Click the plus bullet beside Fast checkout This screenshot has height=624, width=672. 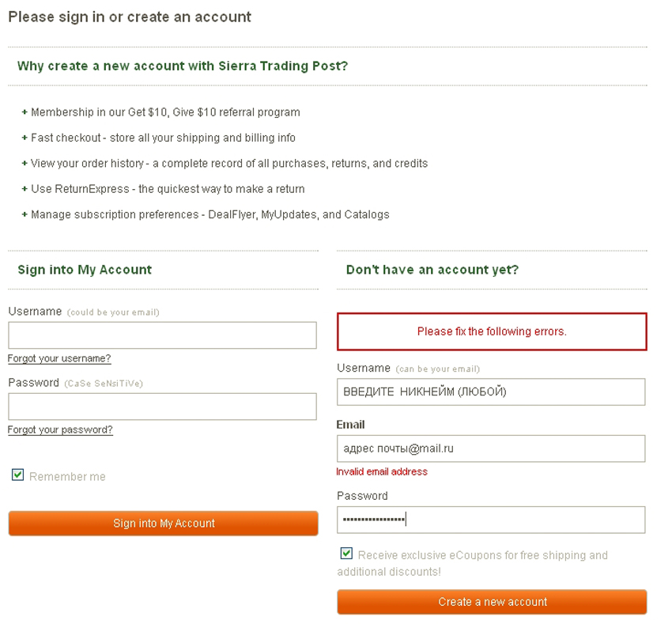[x=25, y=138]
